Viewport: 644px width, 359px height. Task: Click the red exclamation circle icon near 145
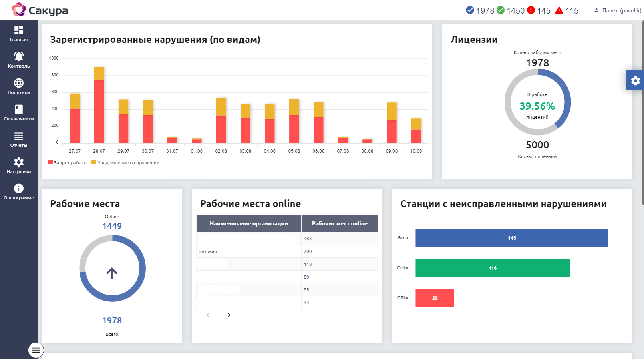[x=531, y=10]
